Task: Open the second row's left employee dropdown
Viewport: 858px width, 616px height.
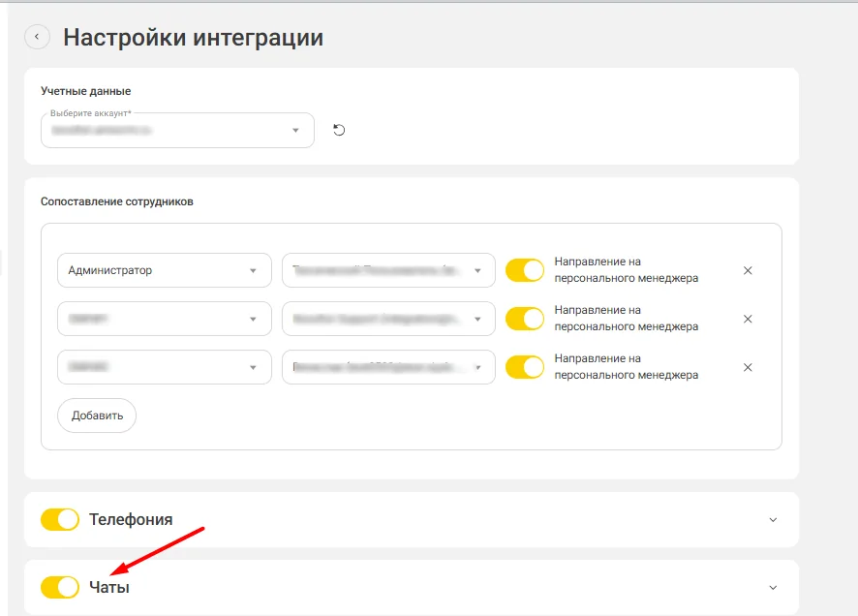Action: tap(165, 319)
